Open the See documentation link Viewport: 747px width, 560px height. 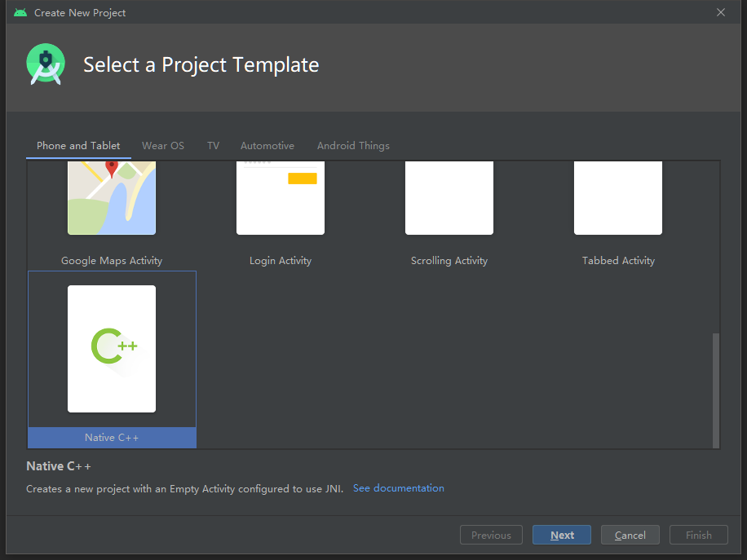(x=399, y=488)
